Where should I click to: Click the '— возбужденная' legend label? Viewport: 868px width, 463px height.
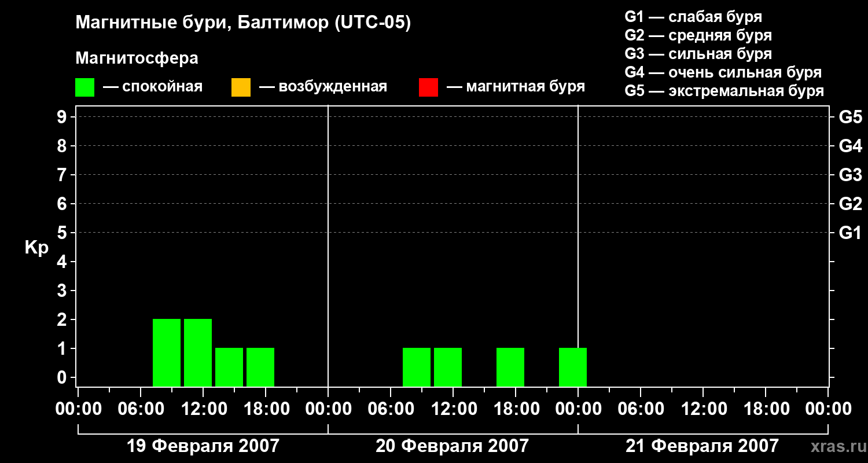pos(323,87)
